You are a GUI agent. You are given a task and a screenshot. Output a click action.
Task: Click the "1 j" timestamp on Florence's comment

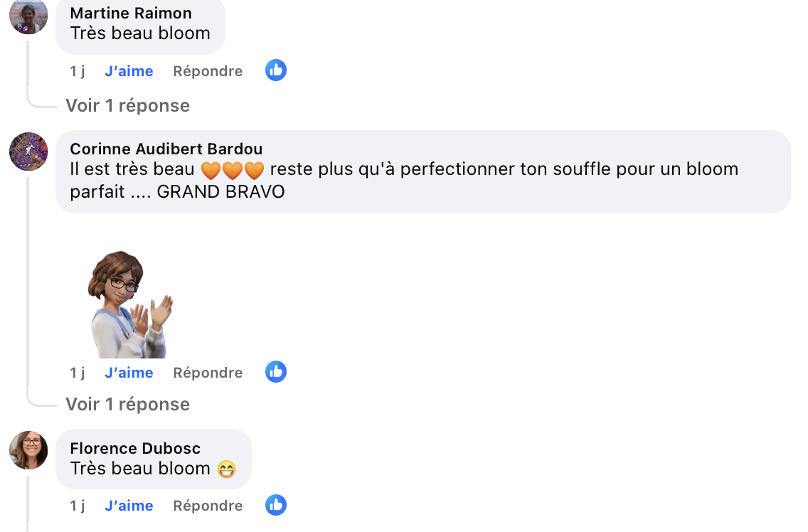coord(77,506)
